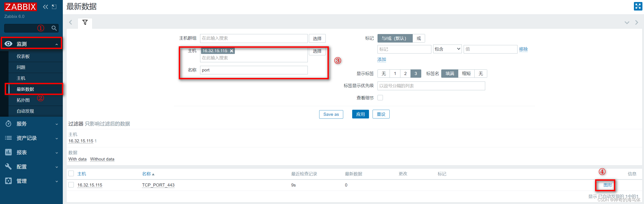Set 显示标签 to 3
Image resolution: width=644 pixels, height=204 pixels.
click(x=416, y=73)
